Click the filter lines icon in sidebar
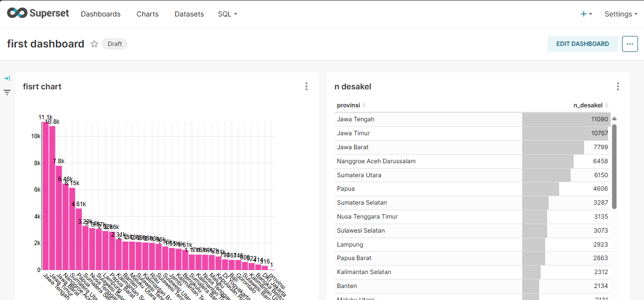The width and height of the screenshot is (644, 300). coord(7,92)
